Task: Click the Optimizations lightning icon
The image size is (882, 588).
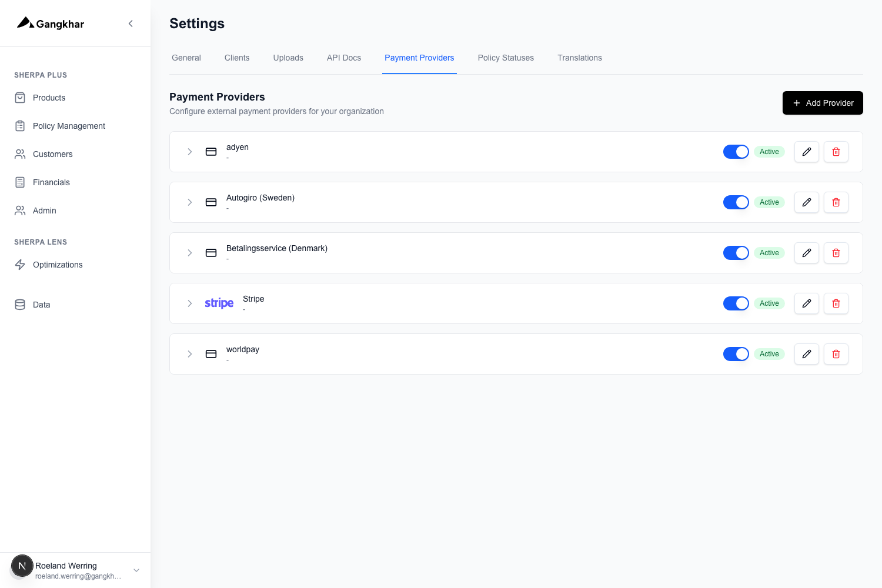Action: [x=20, y=265]
